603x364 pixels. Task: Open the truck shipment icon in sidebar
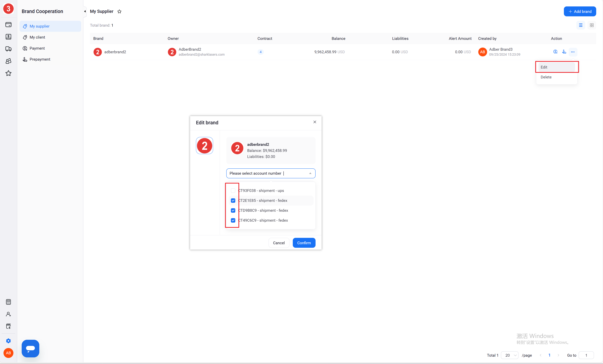point(8,49)
